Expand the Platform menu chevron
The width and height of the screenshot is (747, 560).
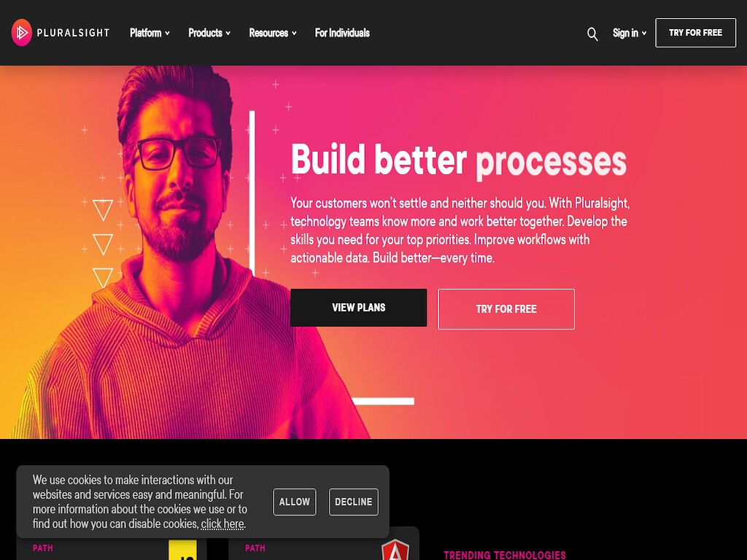167,34
